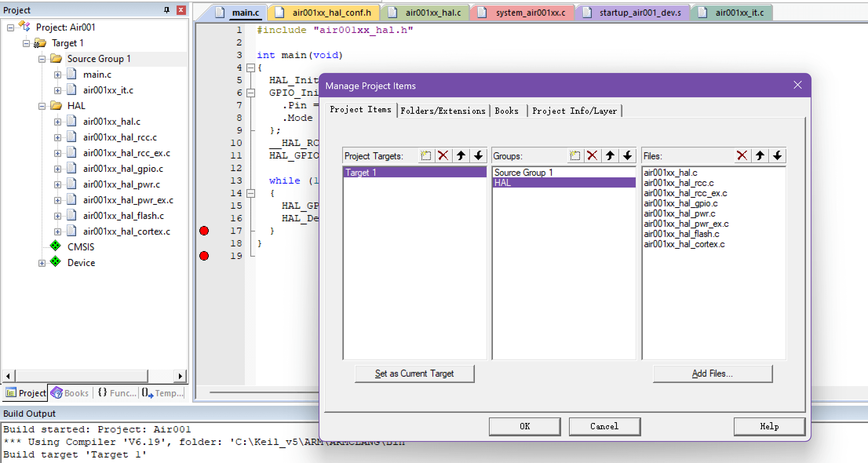Screen dimensions: 868x463
Task: Delete the selected group with red X
Action: click(592, 156)
